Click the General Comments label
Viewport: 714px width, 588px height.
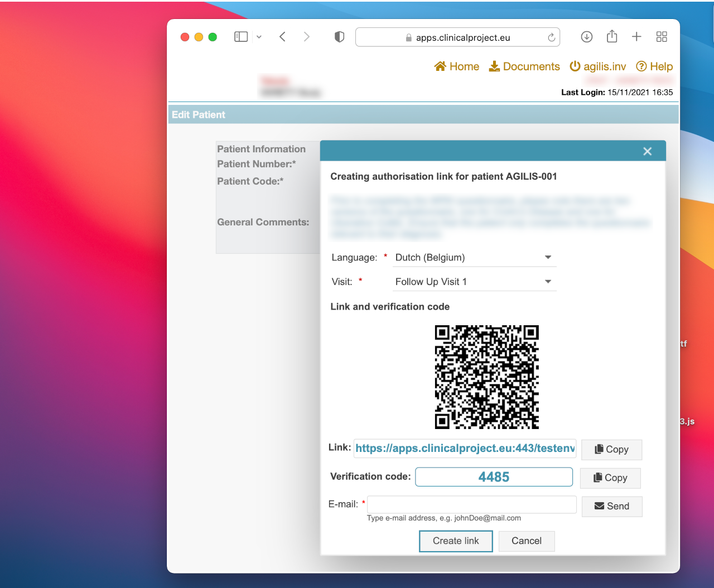coord(263,222)
